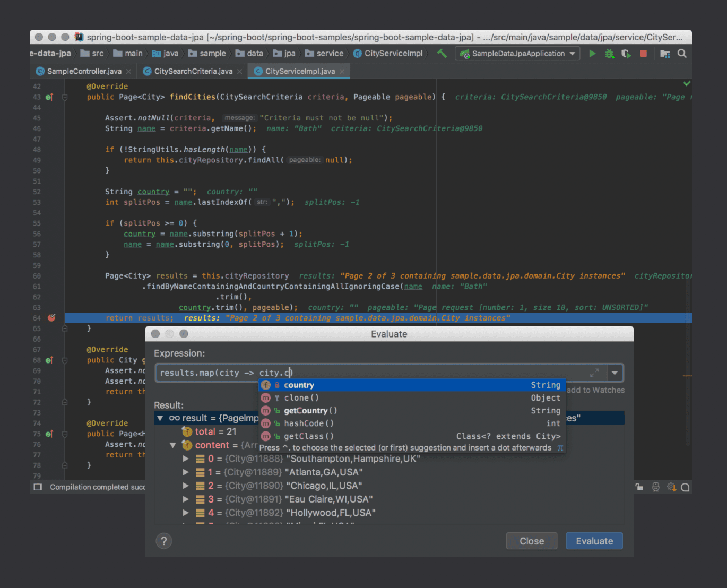Click the Close button in Evaluate dialog

(x=531, y=541)
